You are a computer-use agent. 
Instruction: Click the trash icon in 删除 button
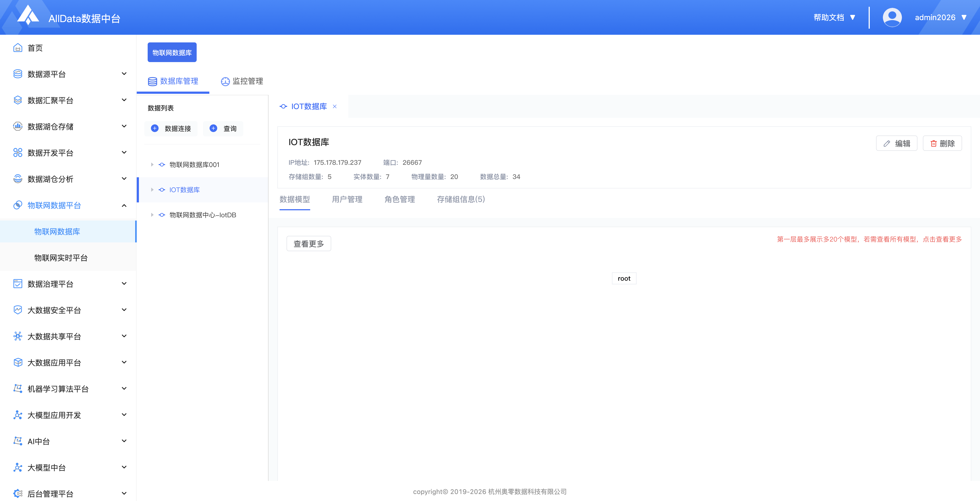(x=934, y=143)
